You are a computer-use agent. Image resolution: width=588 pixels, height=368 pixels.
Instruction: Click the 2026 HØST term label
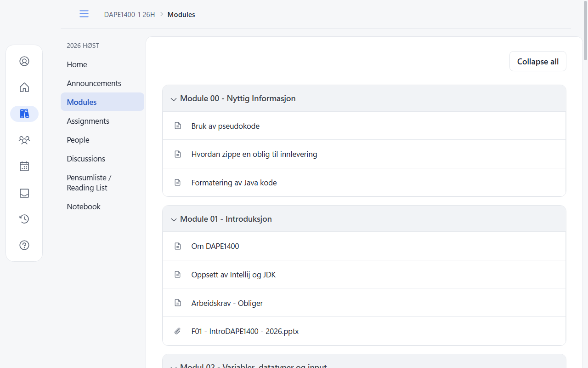coord(83,46)
